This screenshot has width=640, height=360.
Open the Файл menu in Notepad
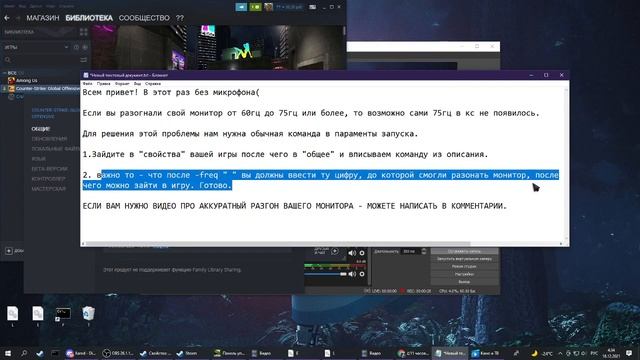tap(87, 84)
